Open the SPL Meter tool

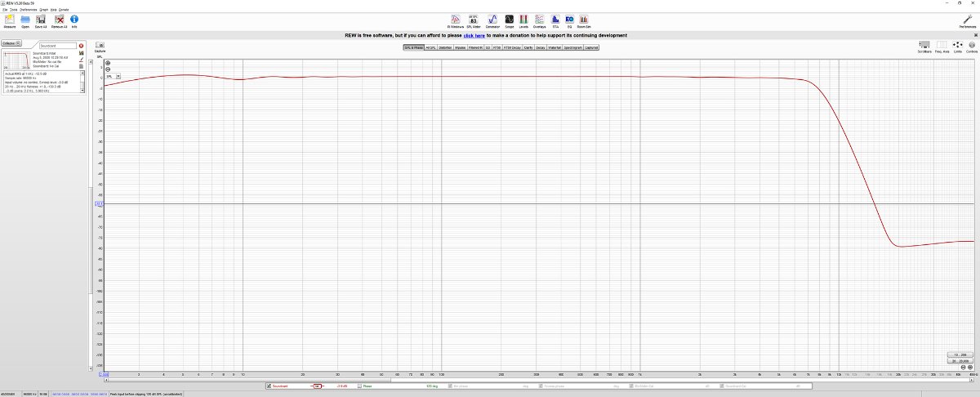pyautogui.click(x=474, y=19)
